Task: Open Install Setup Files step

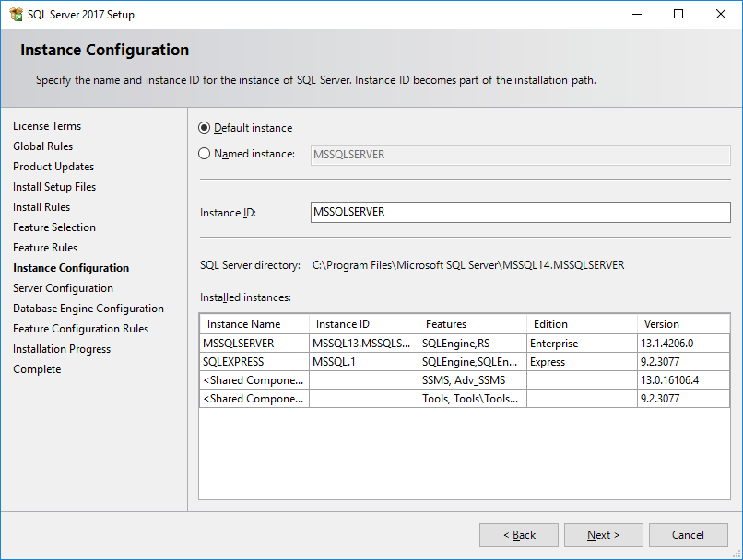Action: pyautogui.click(x=54, y=187)
